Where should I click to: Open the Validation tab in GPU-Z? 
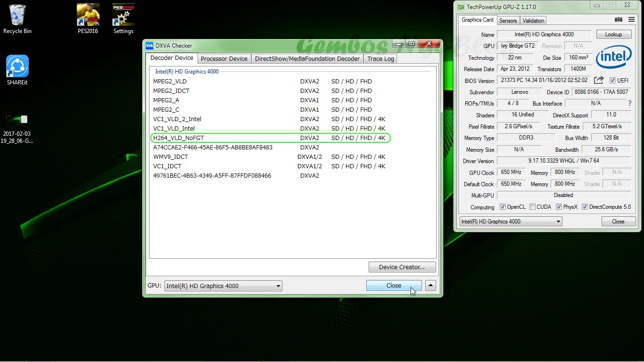point(534,21)
